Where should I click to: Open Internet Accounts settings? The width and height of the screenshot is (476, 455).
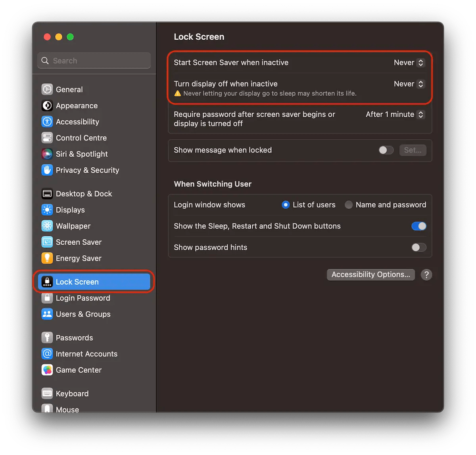86,354
